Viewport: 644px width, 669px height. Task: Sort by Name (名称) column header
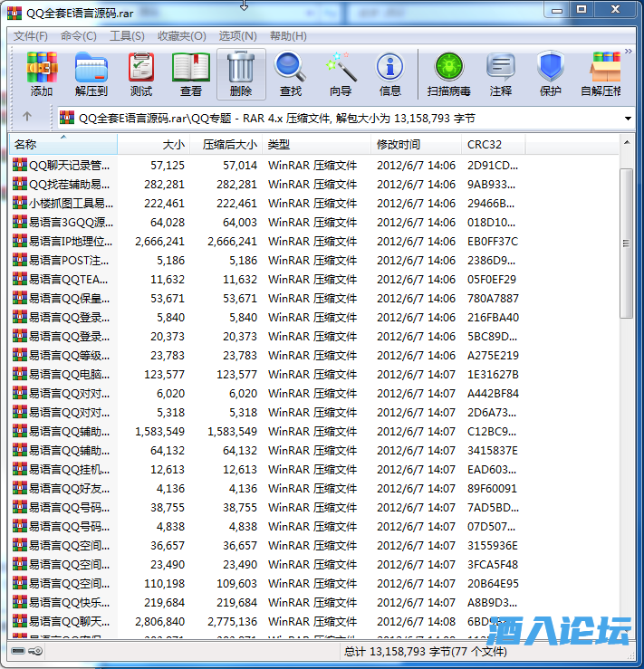point(63,144)
